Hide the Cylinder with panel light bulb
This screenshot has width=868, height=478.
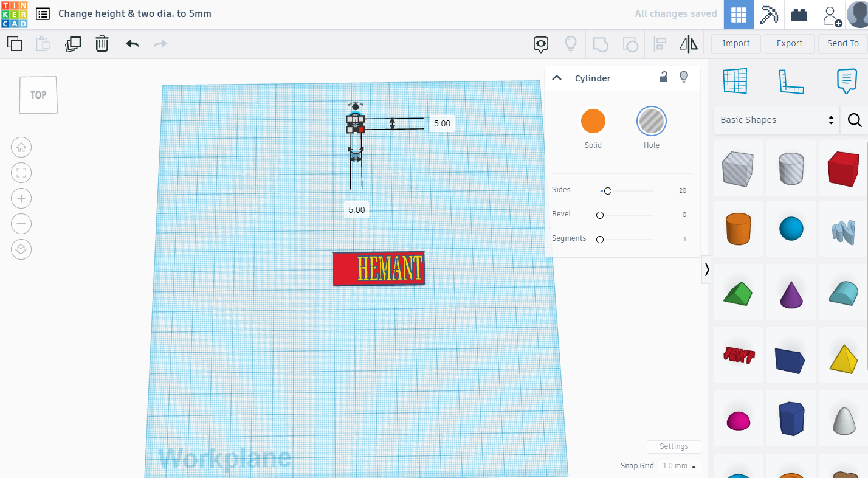pyautogui.click(x=684, y=77)
